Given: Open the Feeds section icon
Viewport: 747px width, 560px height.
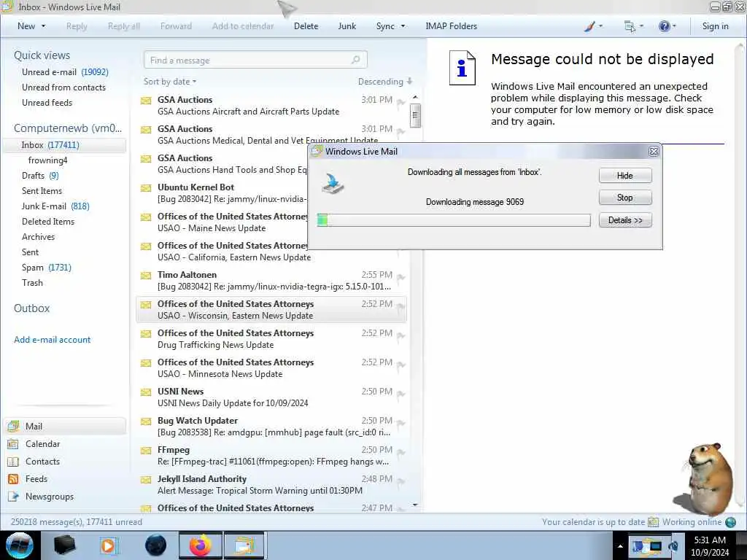Looking at the screenshot, I should click(13, 479).
